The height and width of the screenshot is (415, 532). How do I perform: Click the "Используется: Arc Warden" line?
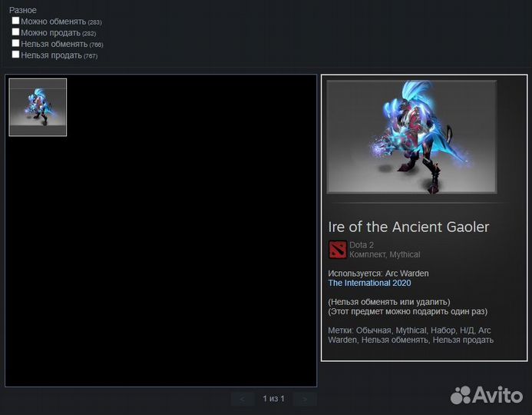pyautogui.click(x=378, y=274)
